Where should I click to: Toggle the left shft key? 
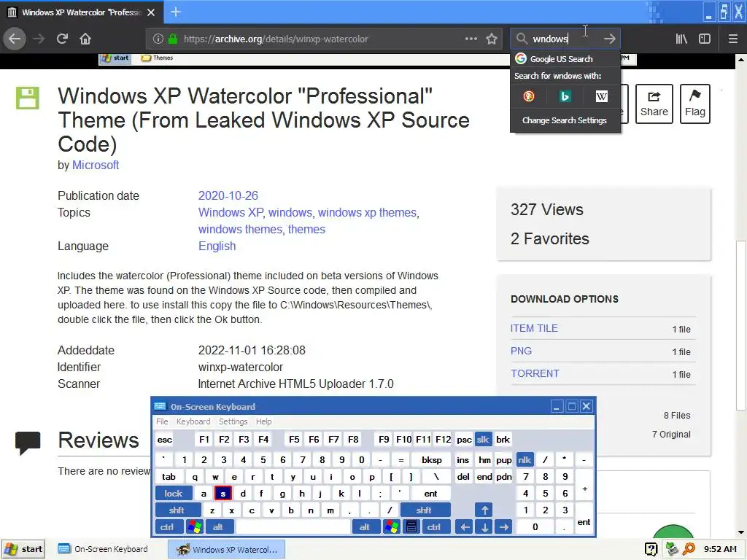click(177, 510)
